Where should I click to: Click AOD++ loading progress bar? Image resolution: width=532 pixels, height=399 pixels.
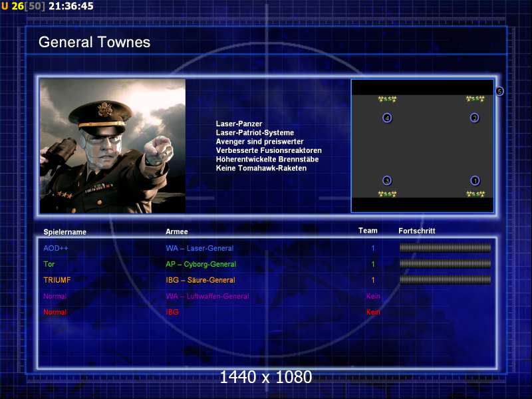[x=445, y=248]
